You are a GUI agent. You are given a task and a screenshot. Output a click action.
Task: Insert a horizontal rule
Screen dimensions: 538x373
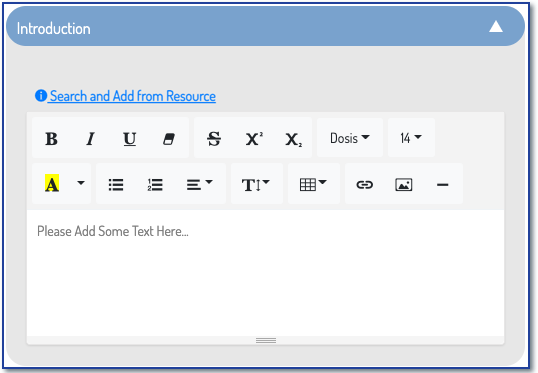point(443,185)
